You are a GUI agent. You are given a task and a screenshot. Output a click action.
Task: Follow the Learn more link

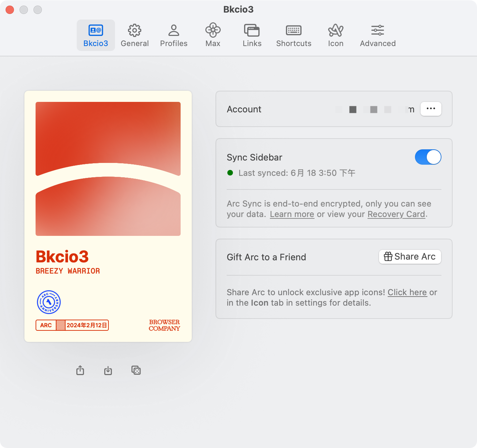click(292, 214)
